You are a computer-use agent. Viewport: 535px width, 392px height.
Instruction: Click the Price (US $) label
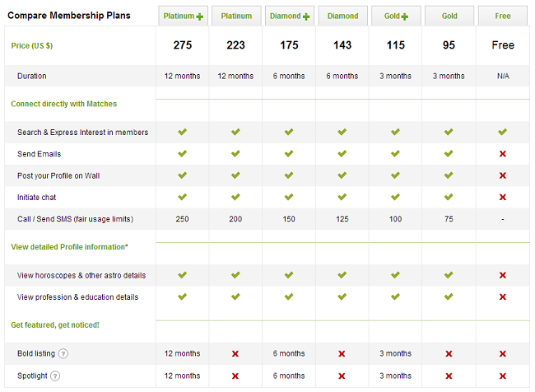click(32, 46)
